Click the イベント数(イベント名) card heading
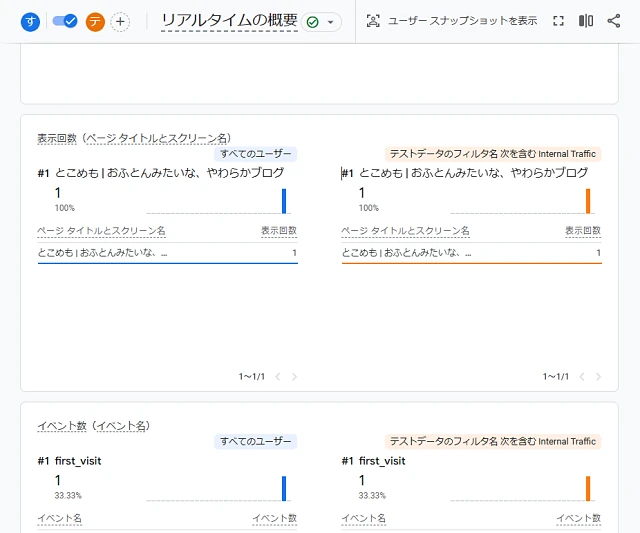 tap(94, 426)
